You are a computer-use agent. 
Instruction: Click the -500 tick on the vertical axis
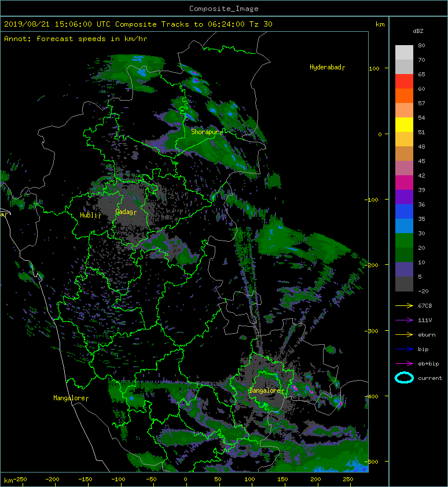coord(372,462)
